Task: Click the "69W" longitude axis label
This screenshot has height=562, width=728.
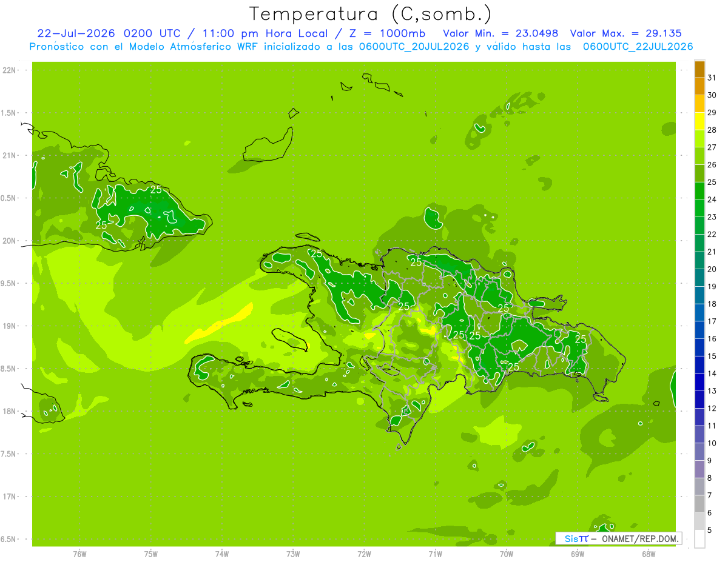Action: [578, 554]
